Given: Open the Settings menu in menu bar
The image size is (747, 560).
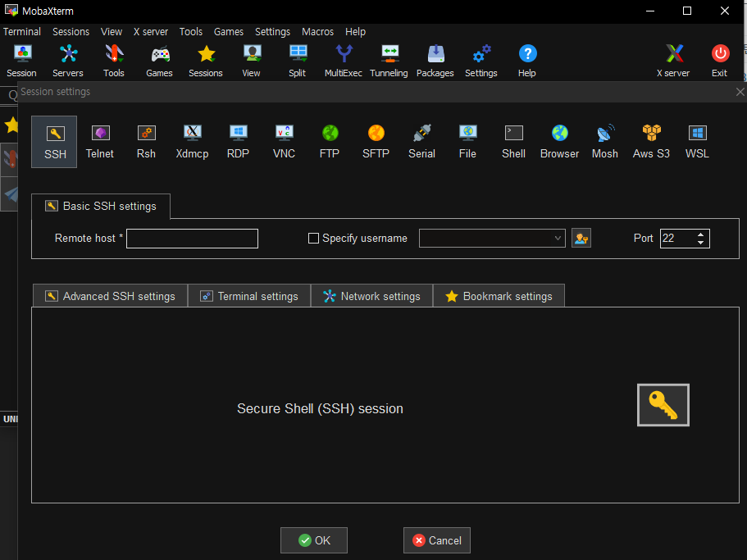Looking at the screenshot, I should tap(272, 31).
